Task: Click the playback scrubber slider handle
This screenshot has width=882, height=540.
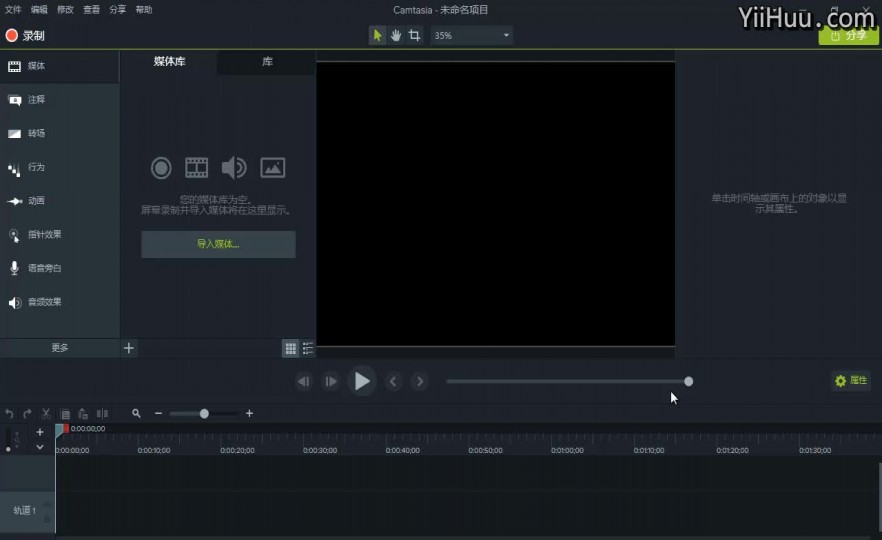Action: 688,381
